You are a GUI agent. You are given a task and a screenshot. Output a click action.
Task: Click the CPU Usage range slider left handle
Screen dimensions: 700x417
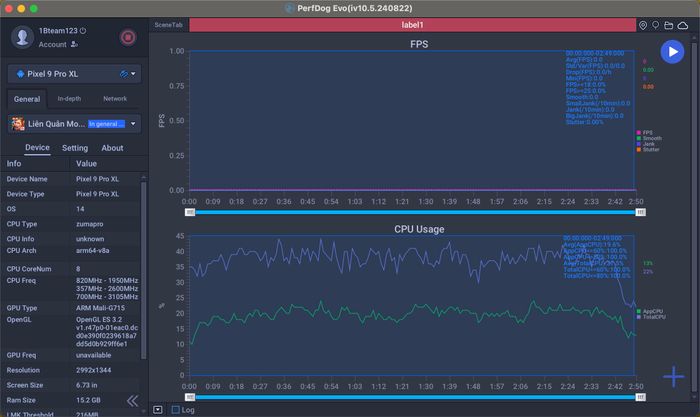[x=190, y=397]
